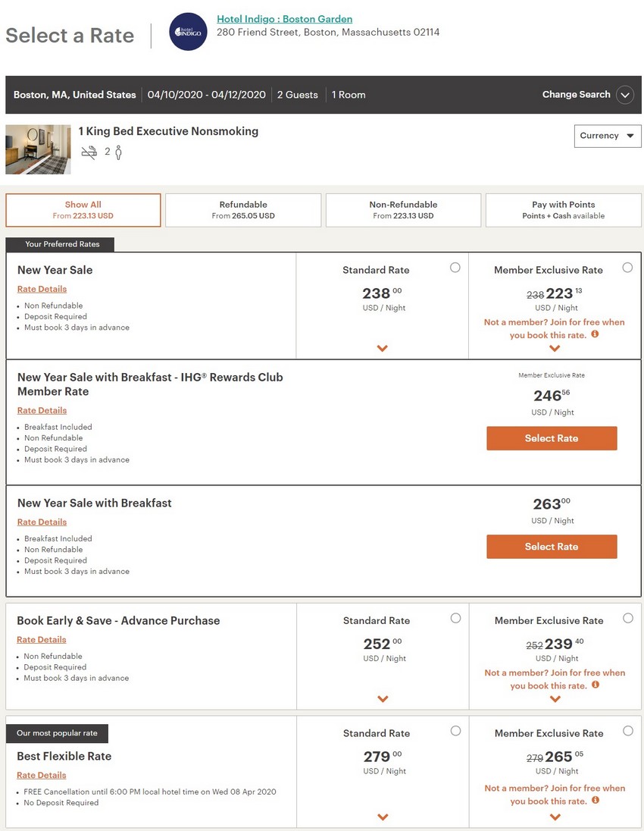Expand New Year Sale Standard Rate chevron
644x831 pixels.
(x=383, y=349)
